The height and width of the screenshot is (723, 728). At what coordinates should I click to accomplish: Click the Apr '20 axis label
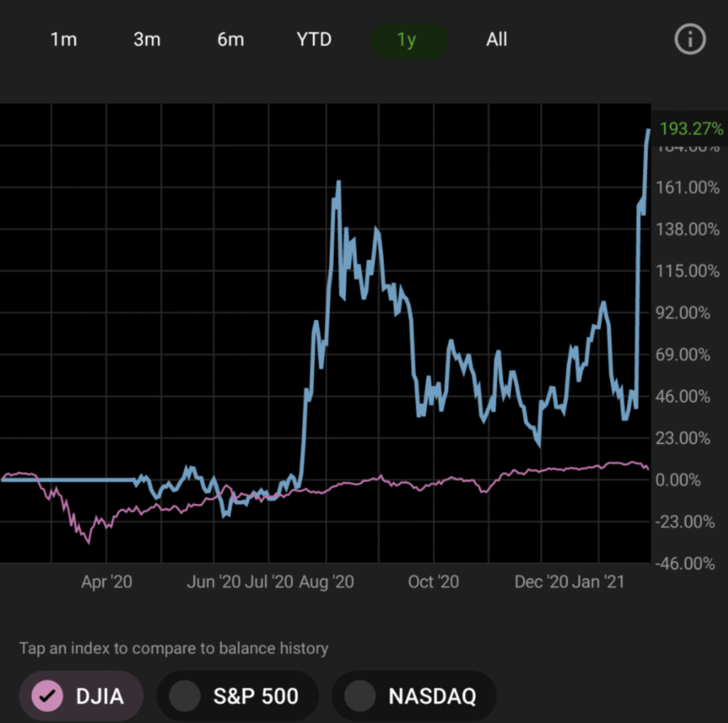pyautogui.click(x=107, y=582)
